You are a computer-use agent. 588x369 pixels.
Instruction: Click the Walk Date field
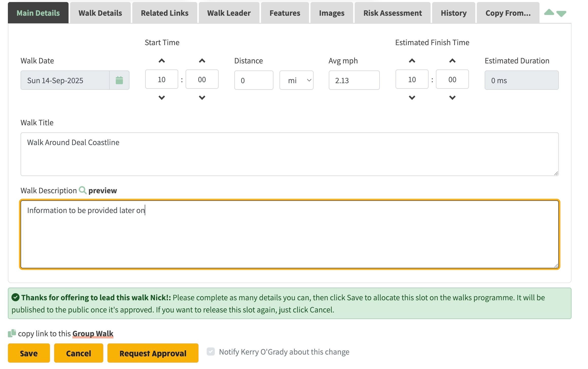(65, 80)
